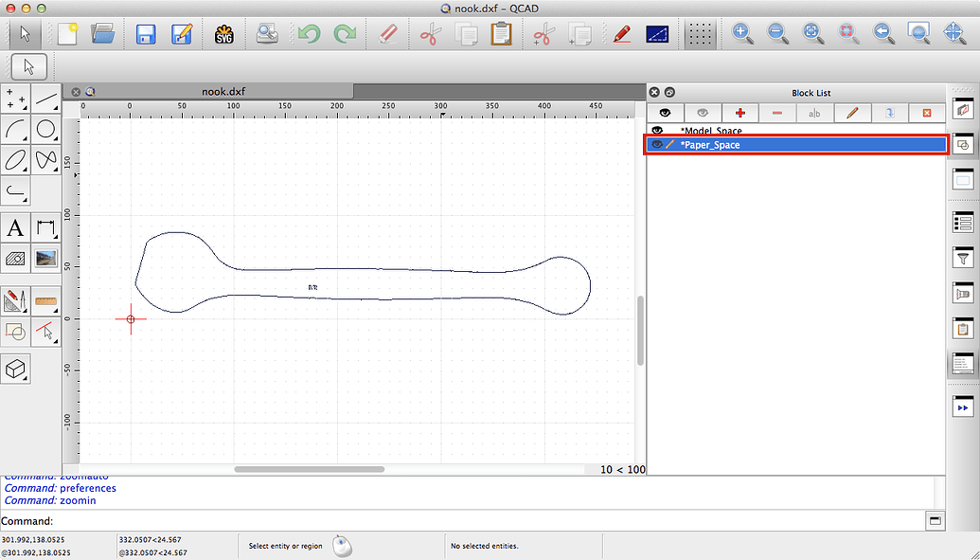Switch to nook.dxf document tab
This screenshot has width=980, height=560.
(x=223, y=91)
